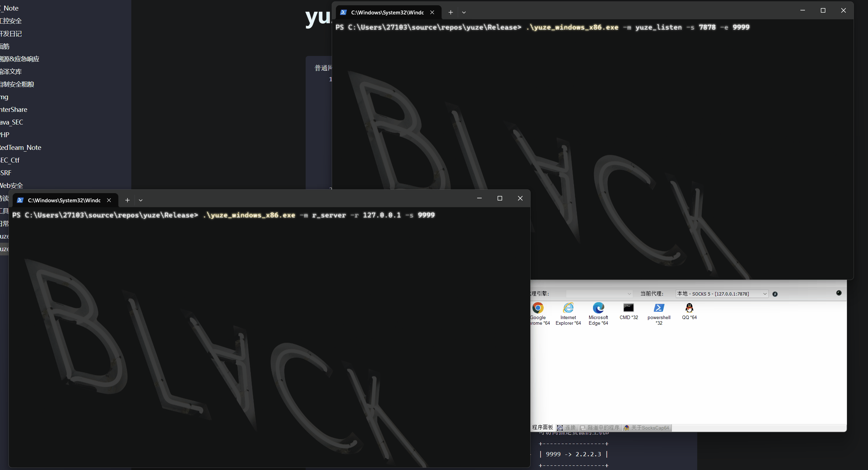Add new tab in lower terminal
Viewport: 868px width, 470px height.
click(127, 200)
